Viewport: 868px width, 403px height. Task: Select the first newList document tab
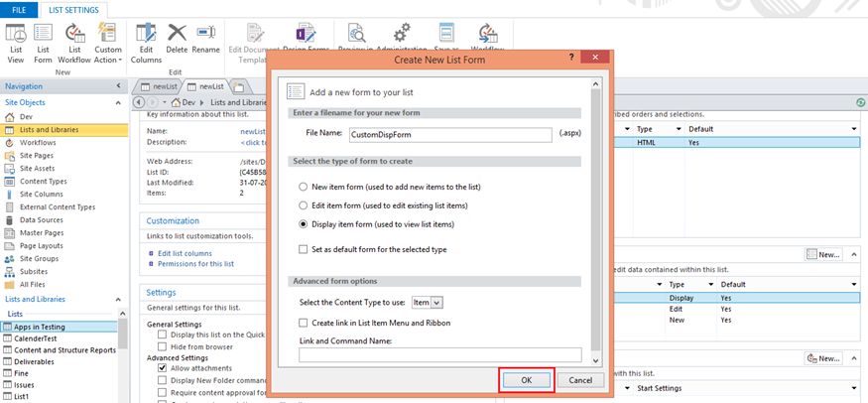click(x=160, y=87)
